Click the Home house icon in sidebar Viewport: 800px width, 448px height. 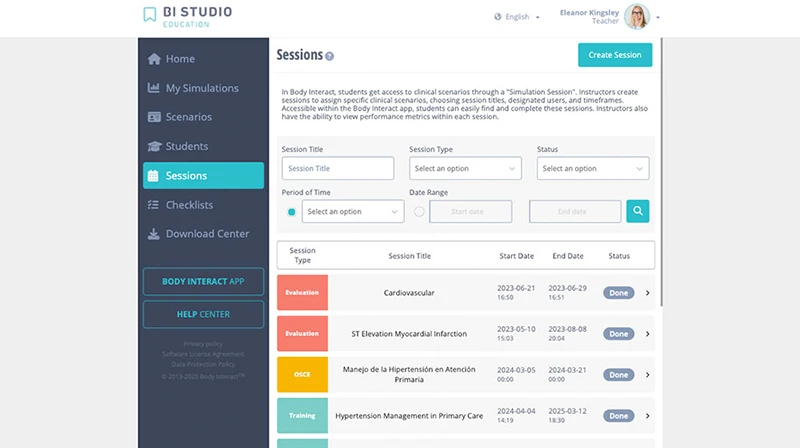153,59
